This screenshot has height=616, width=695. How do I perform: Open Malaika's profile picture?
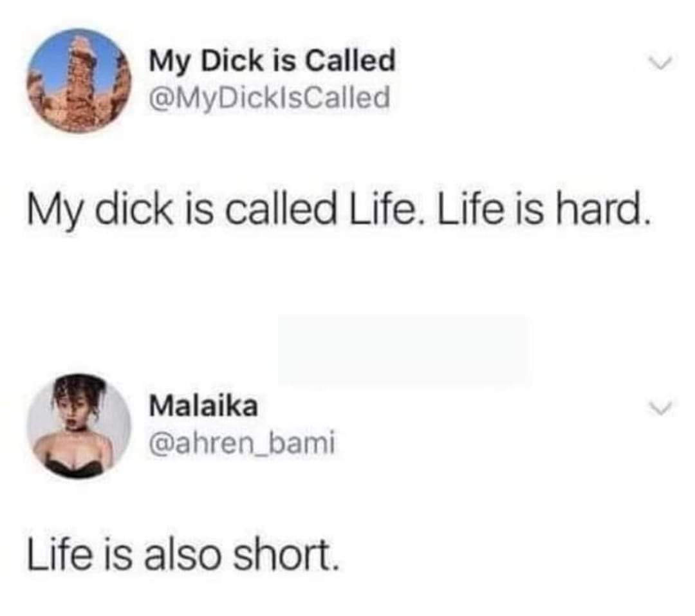click(x=79, y=427)
